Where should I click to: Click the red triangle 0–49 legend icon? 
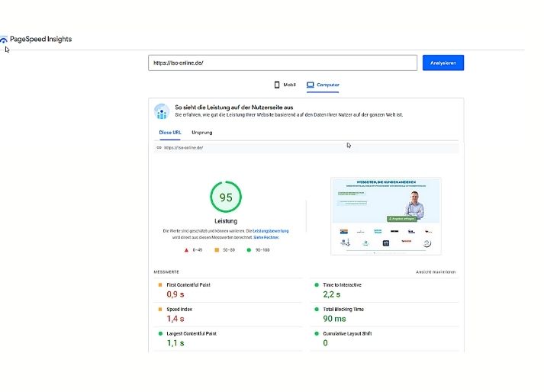tap(186, 250)
